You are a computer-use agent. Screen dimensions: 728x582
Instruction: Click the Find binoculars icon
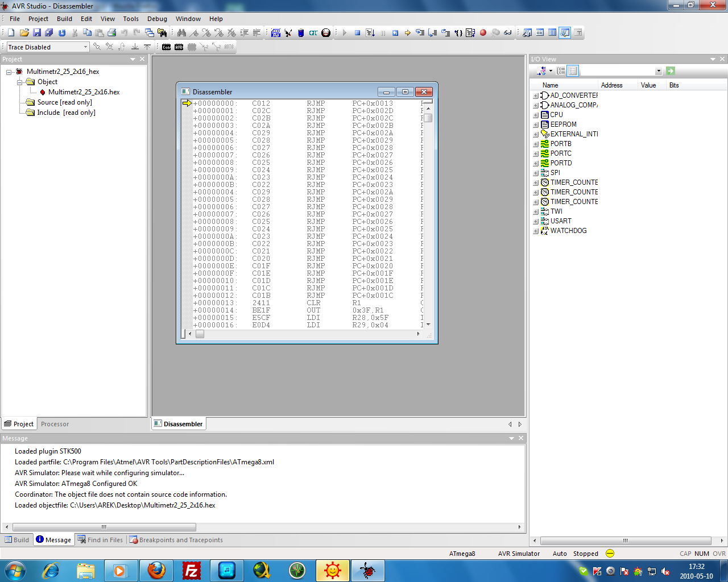pos(181,33)
